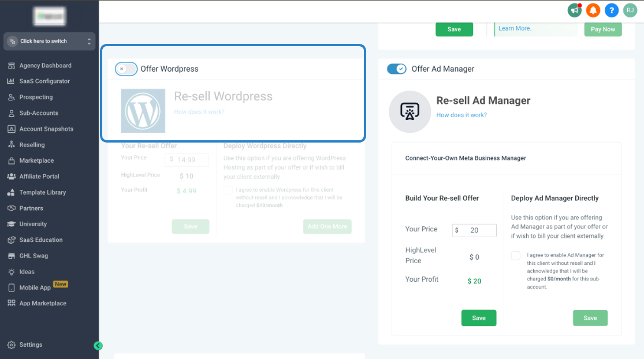Click the University graduation cap icon
644x359 pixels.
coord(12,224)
